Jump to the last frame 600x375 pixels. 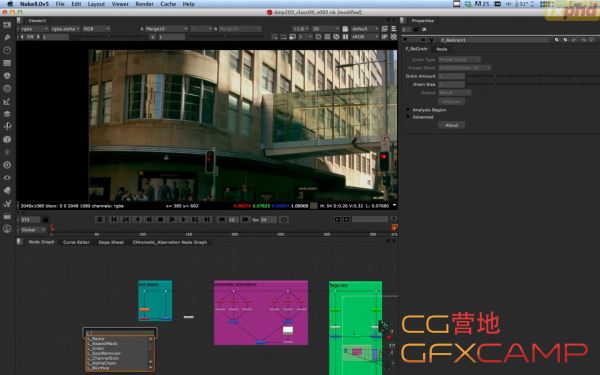(207, 220)
